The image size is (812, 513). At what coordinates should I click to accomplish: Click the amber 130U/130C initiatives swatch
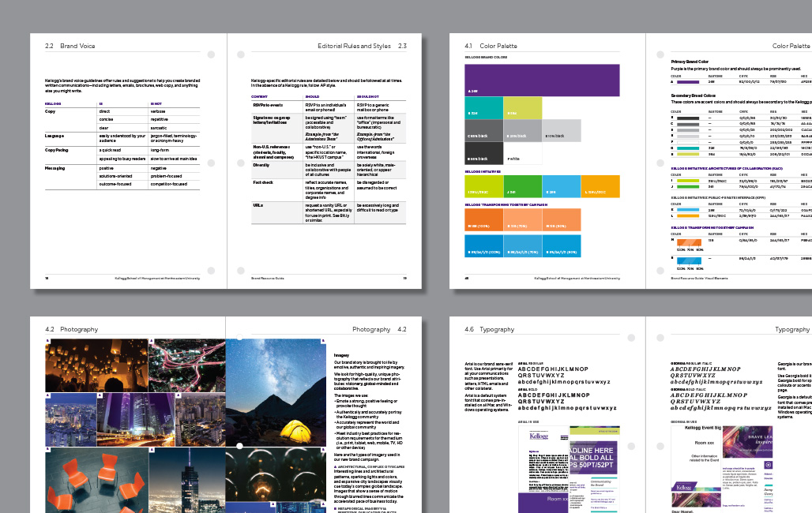coord(600,186)
